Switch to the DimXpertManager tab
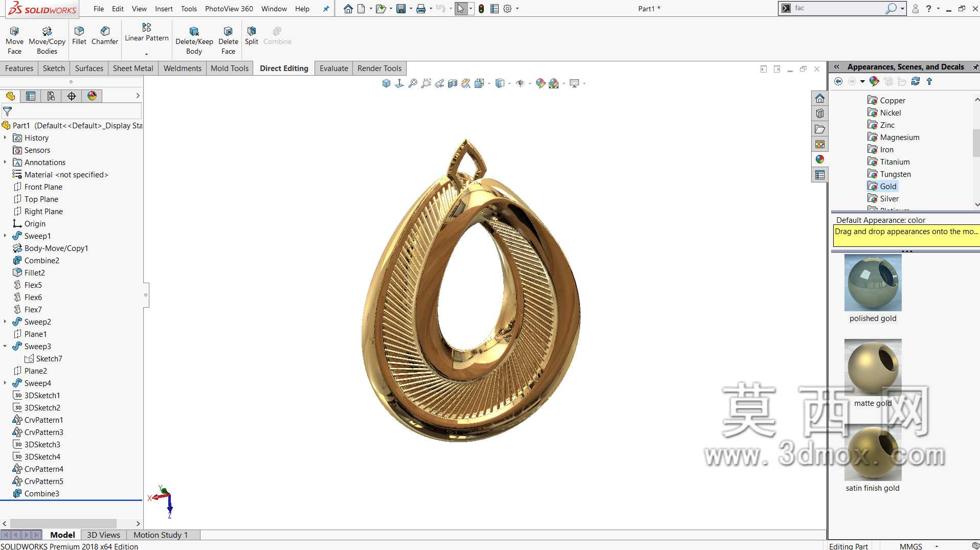This screenshot has height=550, width=980. 72,96
